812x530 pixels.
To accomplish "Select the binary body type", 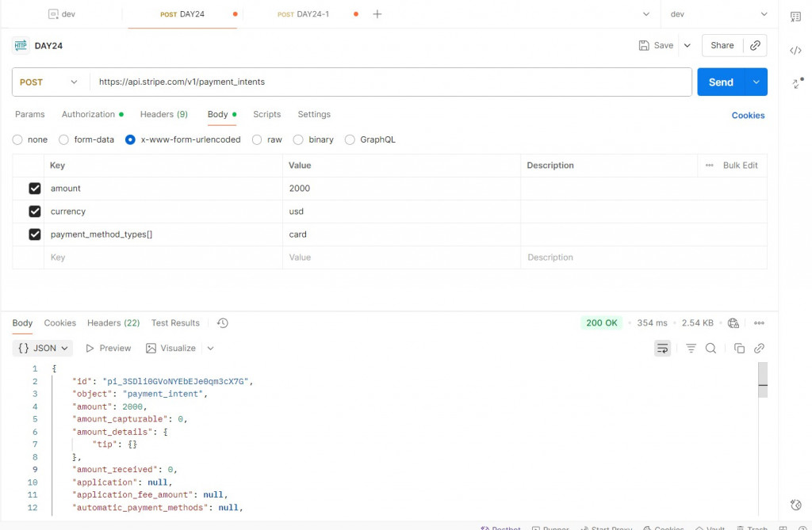I will pyautogui.click(x=298, y=139).
